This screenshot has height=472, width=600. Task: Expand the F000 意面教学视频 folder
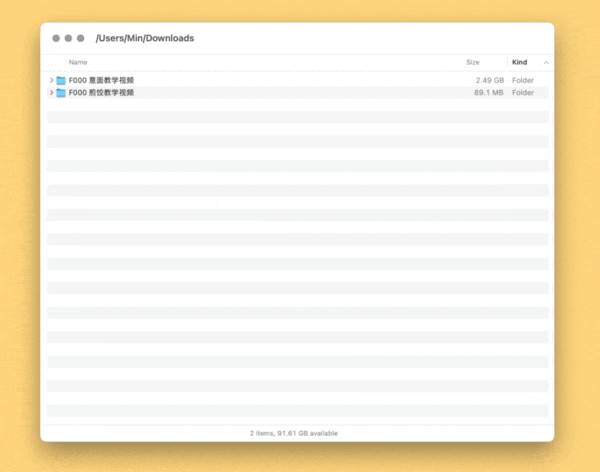51,80
